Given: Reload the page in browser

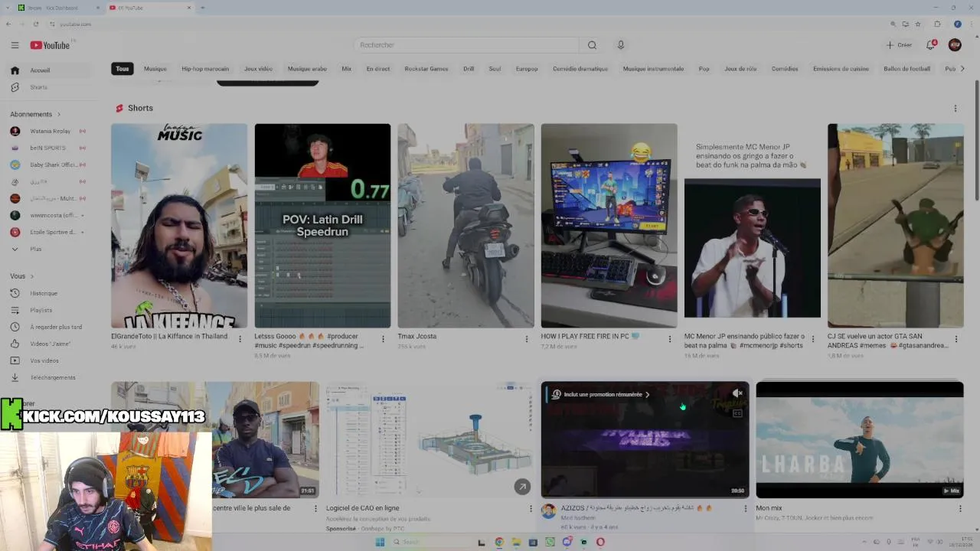Looking at the screenshot, I should [x=35, y=24].
